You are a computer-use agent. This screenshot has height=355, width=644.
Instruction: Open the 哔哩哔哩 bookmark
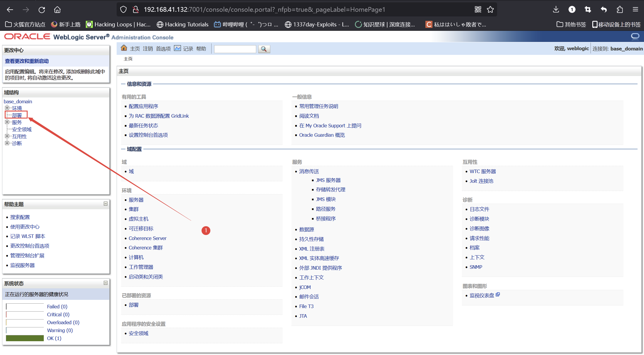(246, 24)
